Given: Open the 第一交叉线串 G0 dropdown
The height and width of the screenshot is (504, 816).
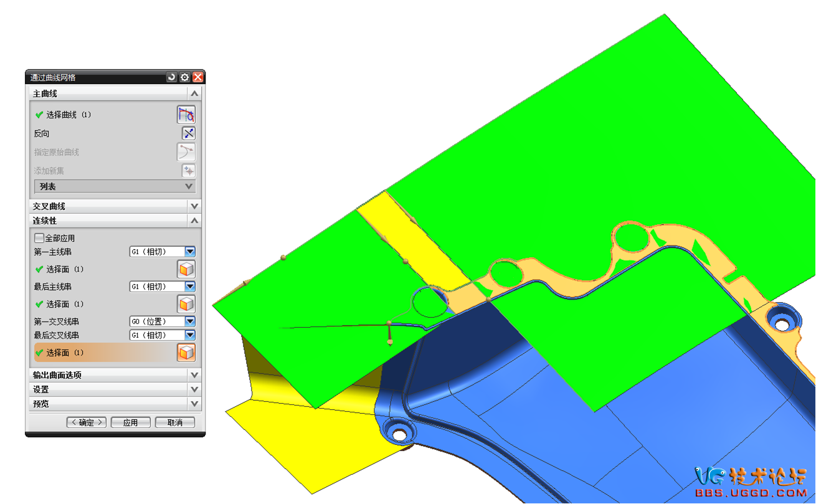Looking at the screenshot, I should [190, 321].
